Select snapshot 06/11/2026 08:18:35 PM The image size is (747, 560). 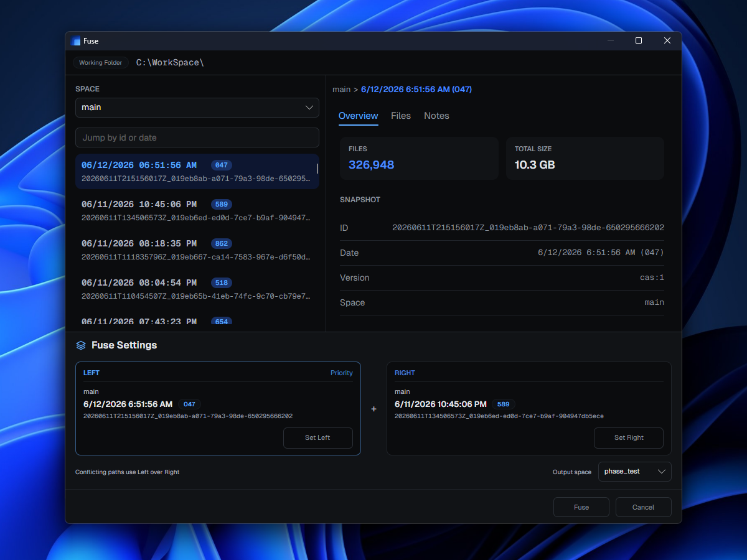(x=197, y=250)
